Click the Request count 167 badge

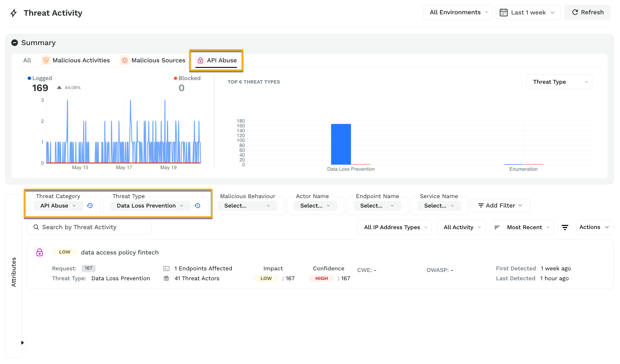point(88,268)
